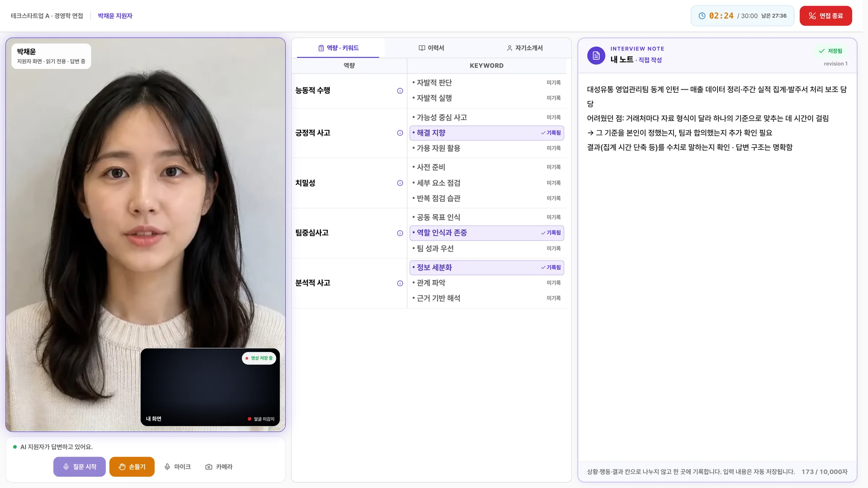Click the 영상 저장 중 recording badge

coord(259,358)
